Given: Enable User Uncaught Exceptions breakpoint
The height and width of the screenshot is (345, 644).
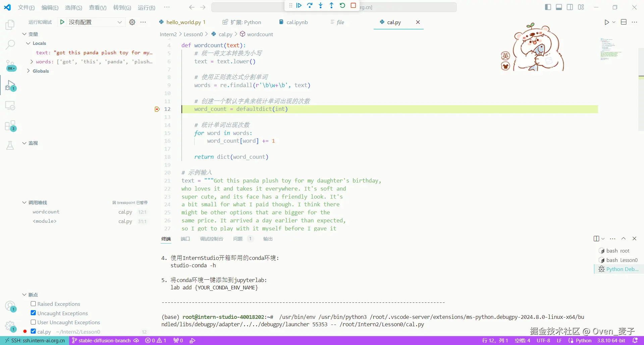Looking at the screenshot, I should click(33, 322).
